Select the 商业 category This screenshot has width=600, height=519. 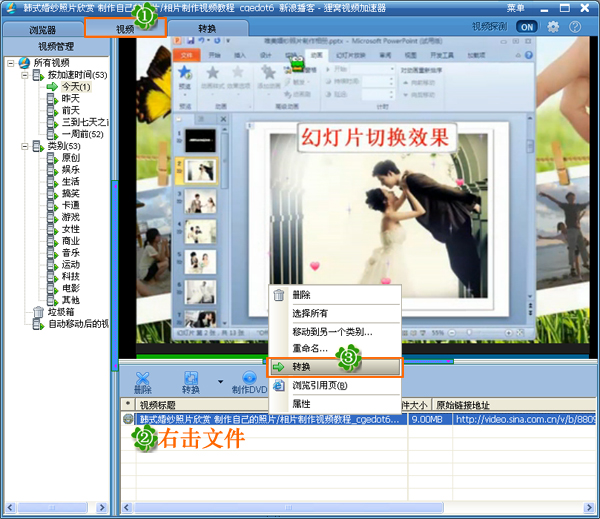tap(71, 241)
